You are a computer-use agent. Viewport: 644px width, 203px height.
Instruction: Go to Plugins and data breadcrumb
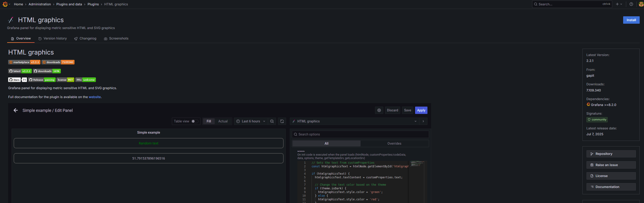coord(69,4)
